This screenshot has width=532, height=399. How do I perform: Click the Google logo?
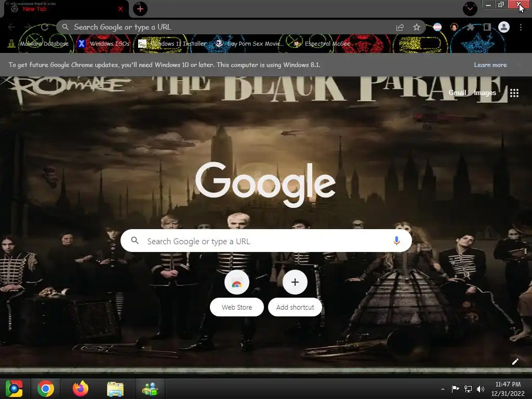pos(265,184)
